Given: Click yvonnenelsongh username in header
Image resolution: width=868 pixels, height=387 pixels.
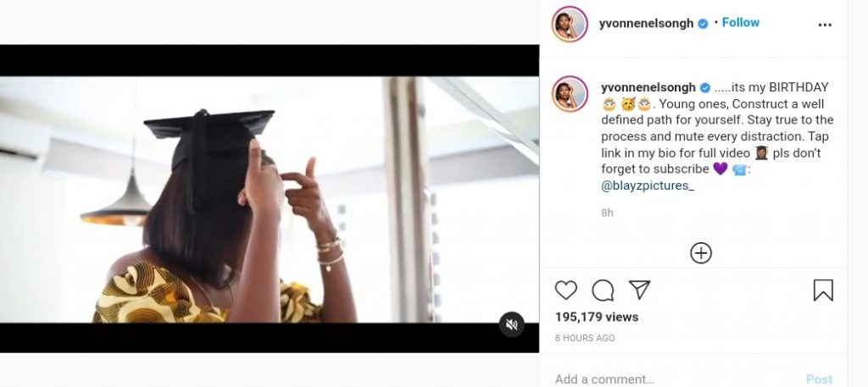Looking at the screenshot, I should [645, 24].
